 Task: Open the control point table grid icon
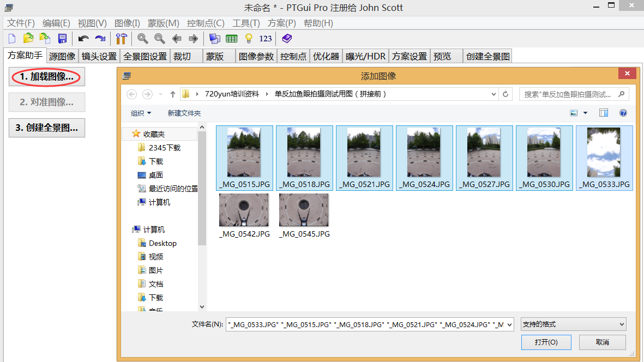coord(232,38)
